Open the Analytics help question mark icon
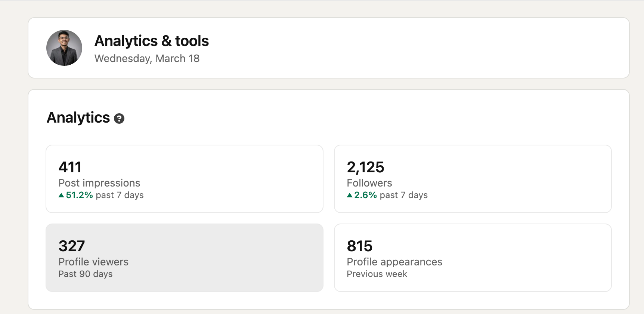 [119, 118]
